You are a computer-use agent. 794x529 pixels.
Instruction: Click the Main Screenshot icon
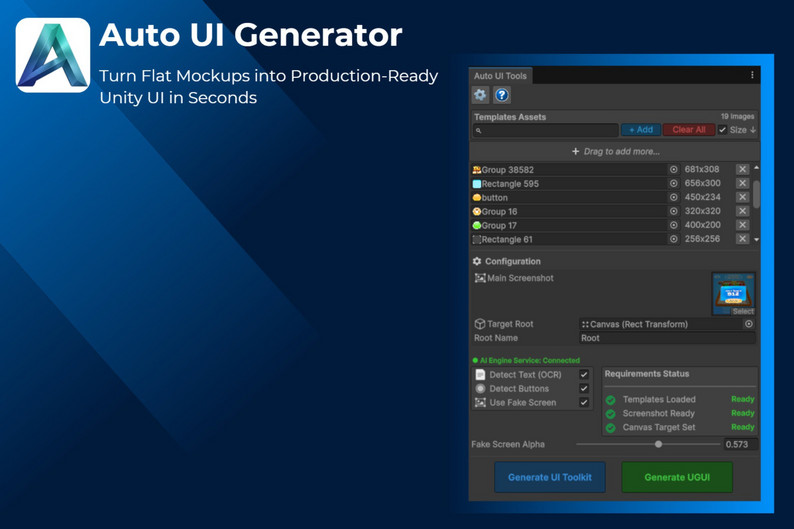coord(480,278)
